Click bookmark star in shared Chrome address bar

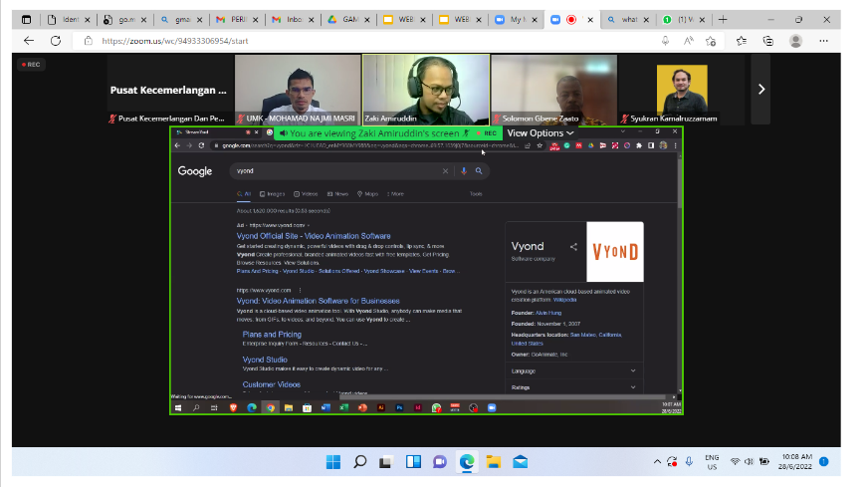[540, 145]
